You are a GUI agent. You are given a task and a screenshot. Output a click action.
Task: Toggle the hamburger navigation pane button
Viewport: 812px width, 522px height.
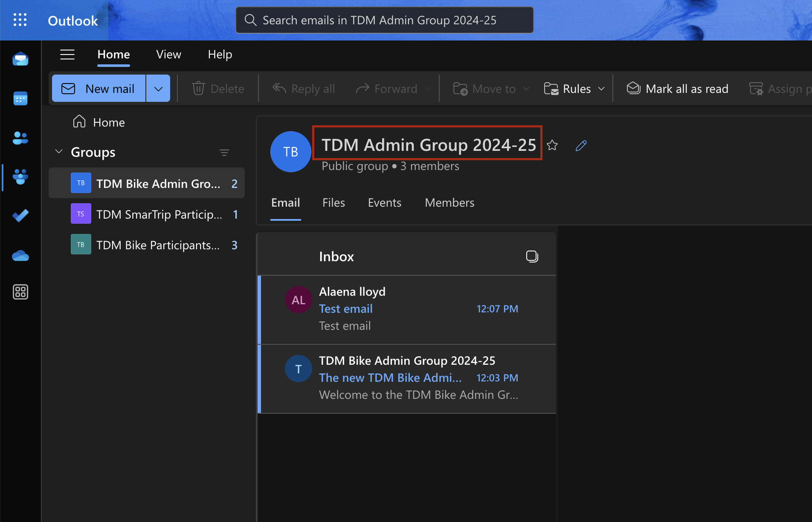pyautogui.click(x=67, y=55)
